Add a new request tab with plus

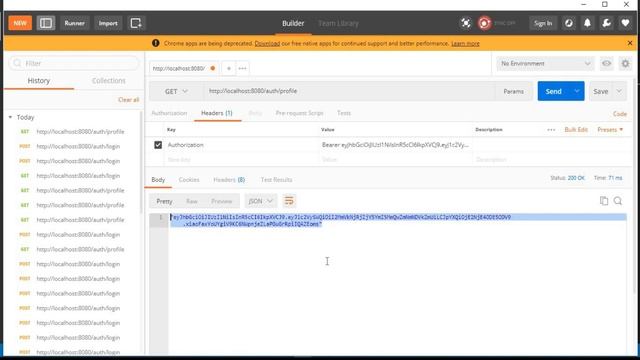[x=229, y=69]
